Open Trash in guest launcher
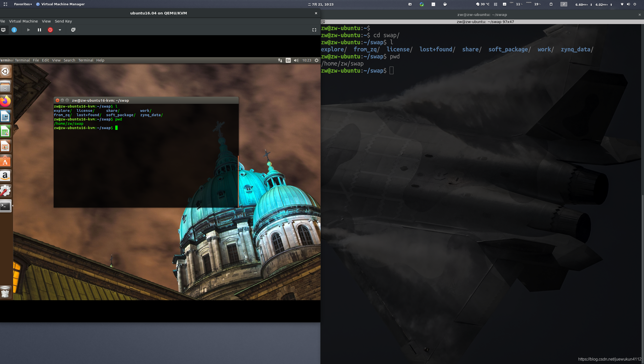The height and width of the screenshot is (364, 644). pos(6,292)
